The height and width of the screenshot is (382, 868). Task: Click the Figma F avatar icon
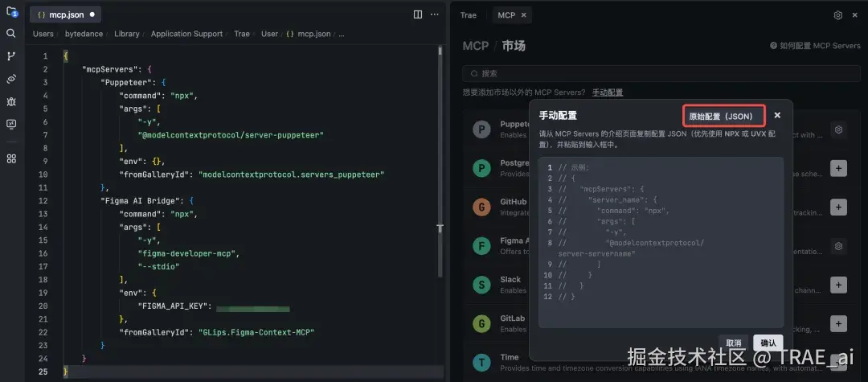tap(482, 246)
